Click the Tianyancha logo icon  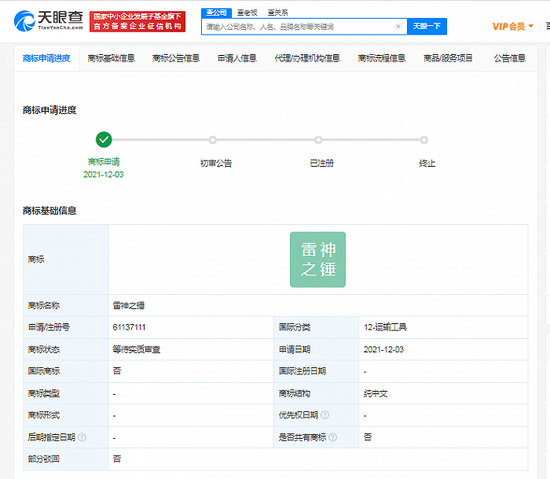click(24, 21)
